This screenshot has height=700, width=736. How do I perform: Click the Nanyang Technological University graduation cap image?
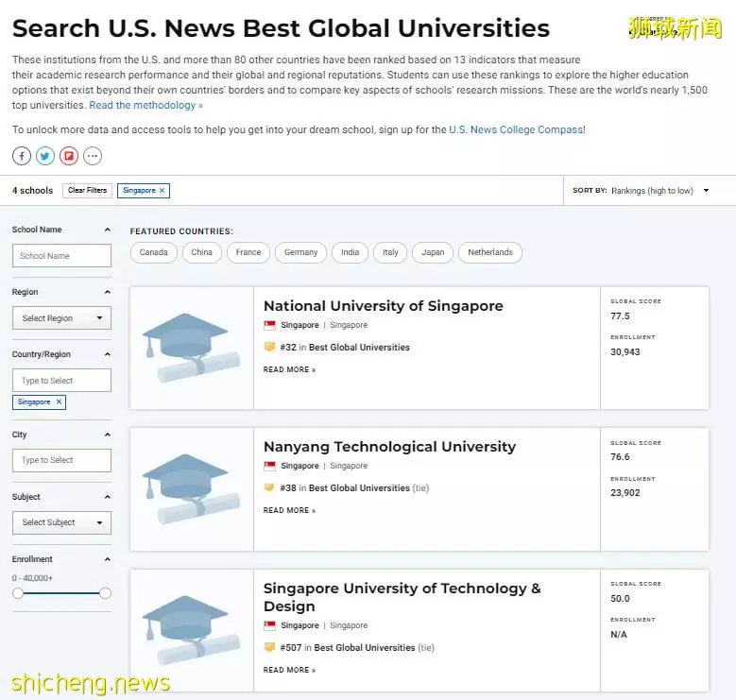click(x=191, y=488)
